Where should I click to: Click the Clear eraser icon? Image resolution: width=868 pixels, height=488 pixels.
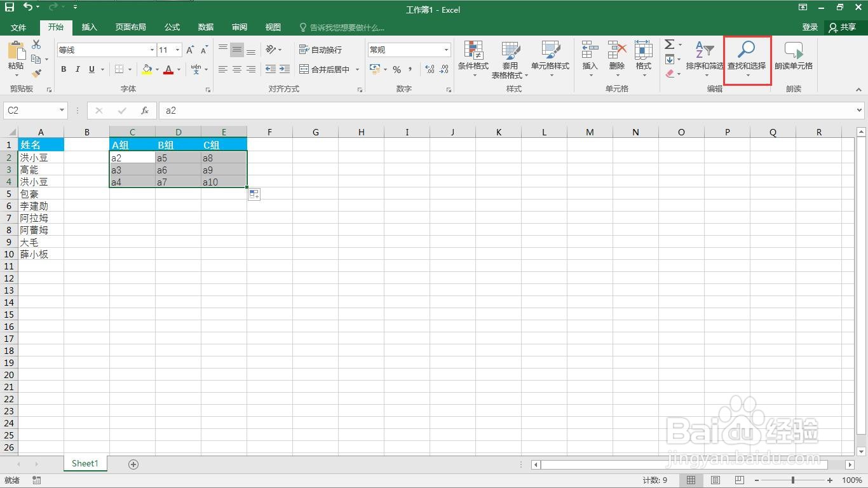pyautogui.click(x=670, y=74)
